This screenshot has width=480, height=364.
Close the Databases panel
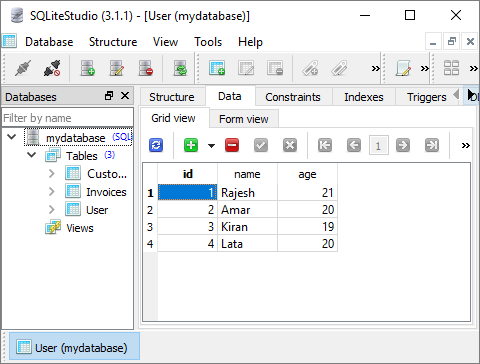[x=125, y=96]
